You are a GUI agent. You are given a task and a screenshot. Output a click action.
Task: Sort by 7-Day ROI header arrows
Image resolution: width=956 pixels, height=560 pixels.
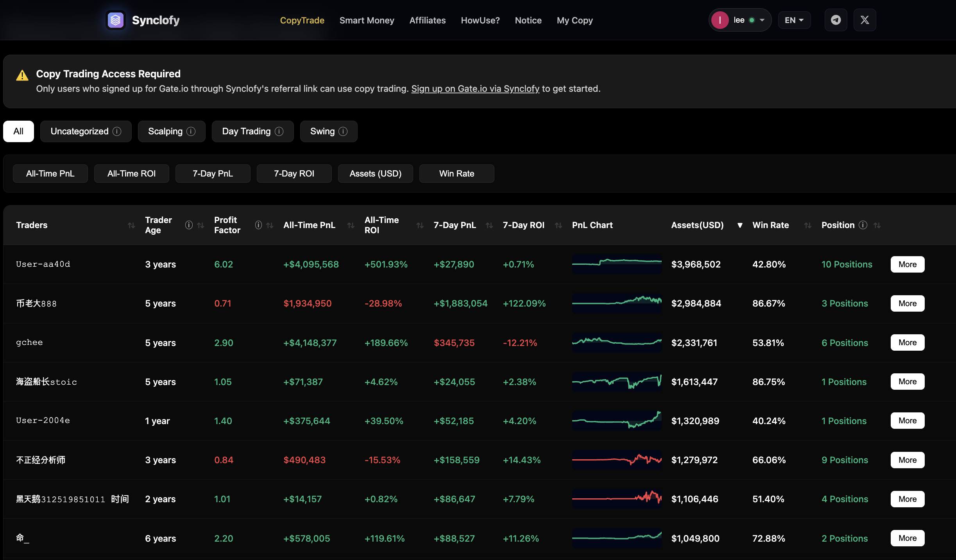pos(558,225)
